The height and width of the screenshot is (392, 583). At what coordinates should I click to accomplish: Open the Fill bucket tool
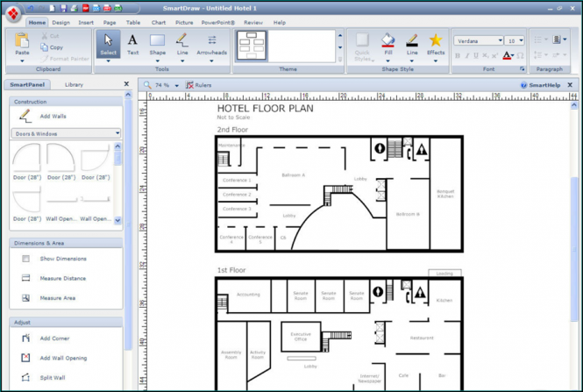387,44
